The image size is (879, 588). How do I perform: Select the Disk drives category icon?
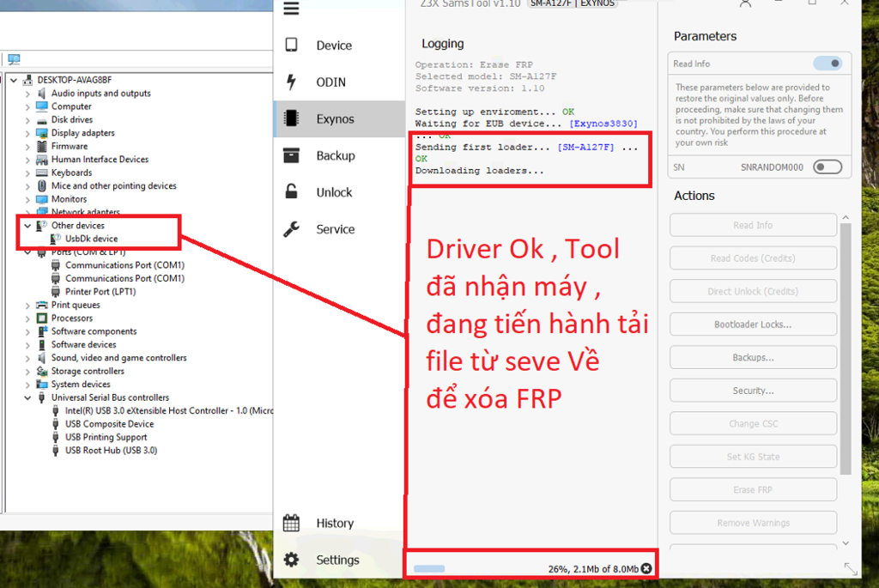(x=41, y=120)
